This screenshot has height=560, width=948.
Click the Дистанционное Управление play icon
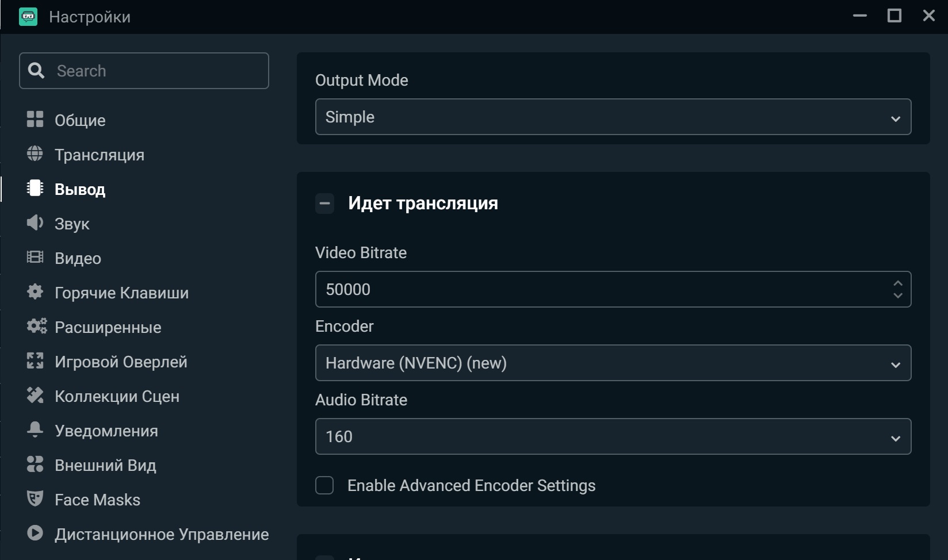click(x=35, y=534)
